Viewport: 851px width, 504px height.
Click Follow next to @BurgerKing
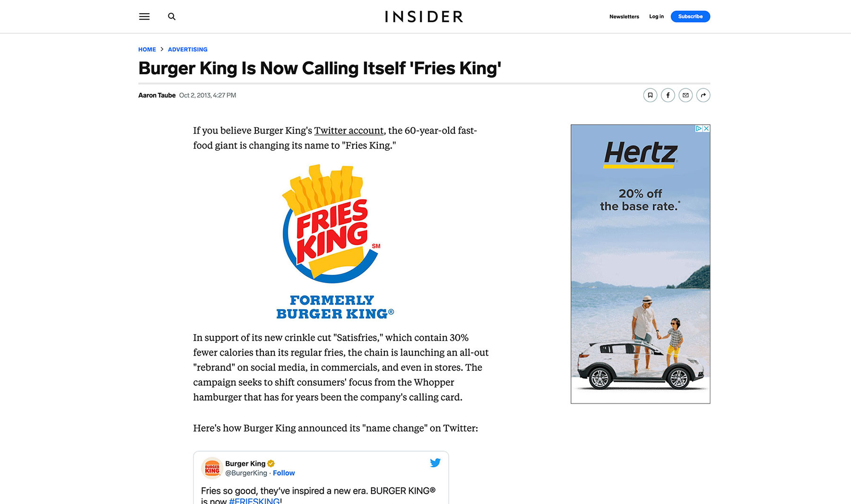tap(284, 473)
